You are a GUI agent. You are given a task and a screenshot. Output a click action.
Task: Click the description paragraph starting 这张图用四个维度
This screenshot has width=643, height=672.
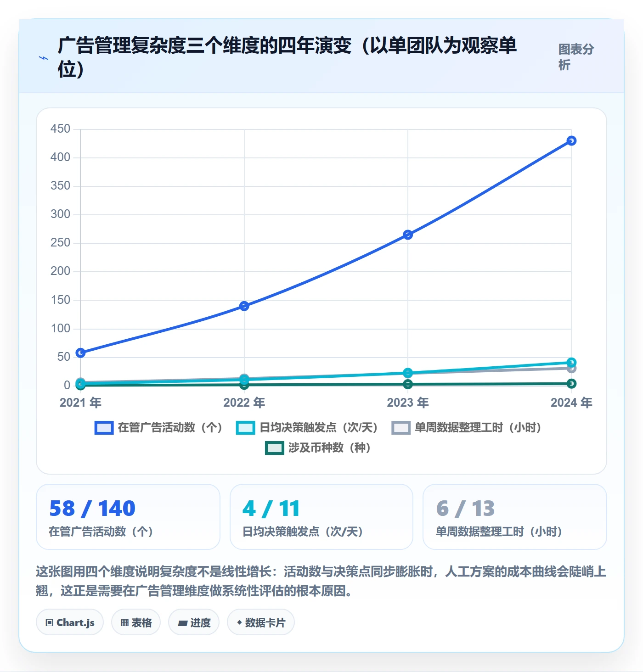[x=321, y=581]
